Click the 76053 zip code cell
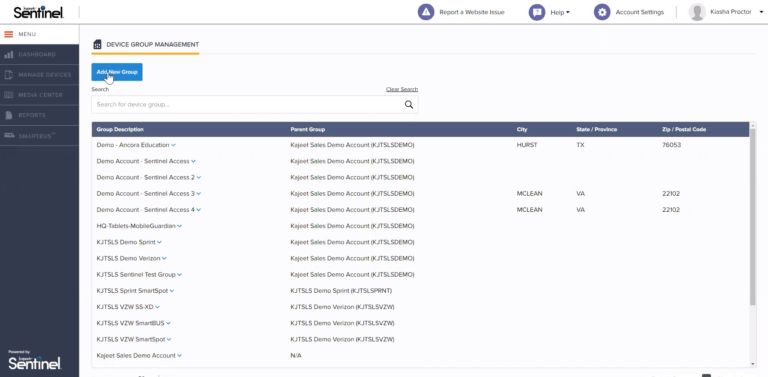Screen dimensions: 768x377 (672, 145)
